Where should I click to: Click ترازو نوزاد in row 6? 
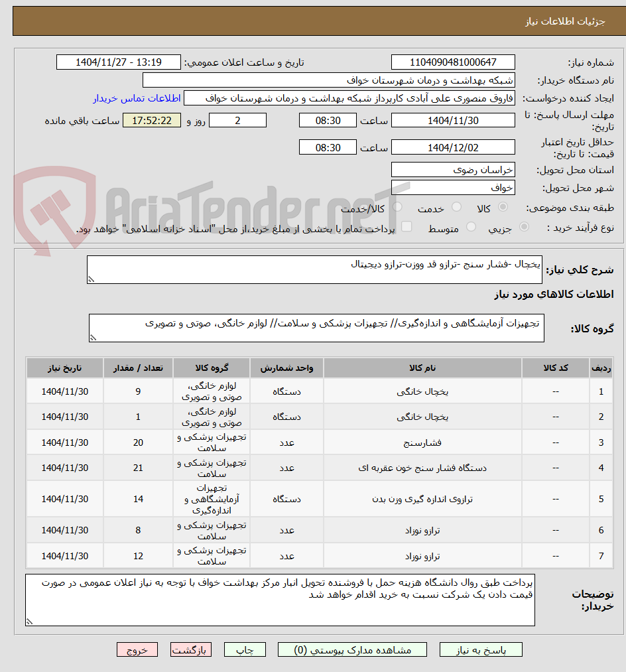tap(422, 530)
